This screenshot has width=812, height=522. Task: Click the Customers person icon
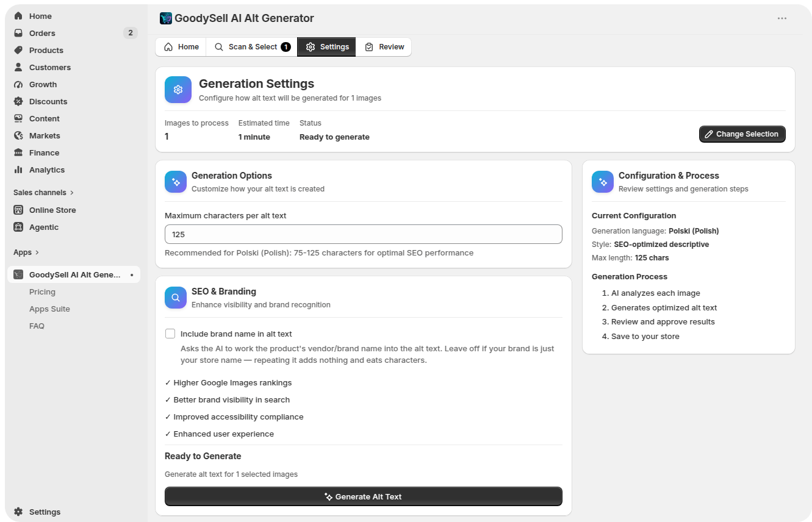(x=18, y=67)
